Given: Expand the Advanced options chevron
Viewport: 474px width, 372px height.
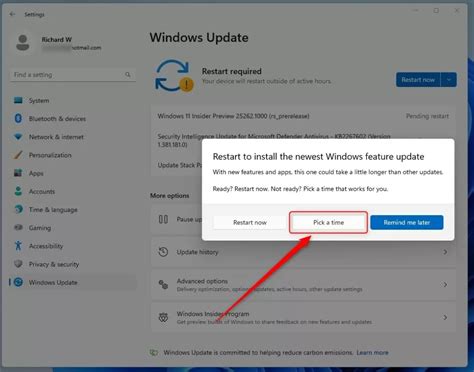Looking at the screenshot, I should (x=445, y=285).
